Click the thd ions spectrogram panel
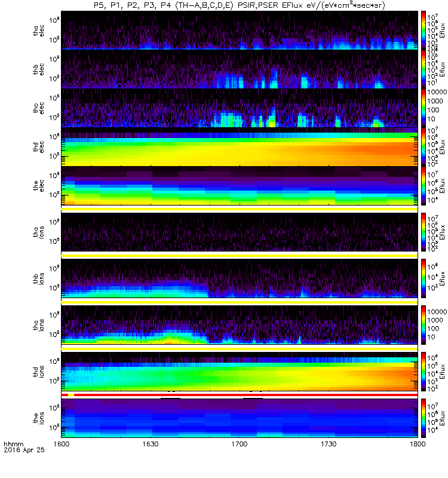This screenshot has width=448, height=478. pyautogui.click(x=240, y=372)
